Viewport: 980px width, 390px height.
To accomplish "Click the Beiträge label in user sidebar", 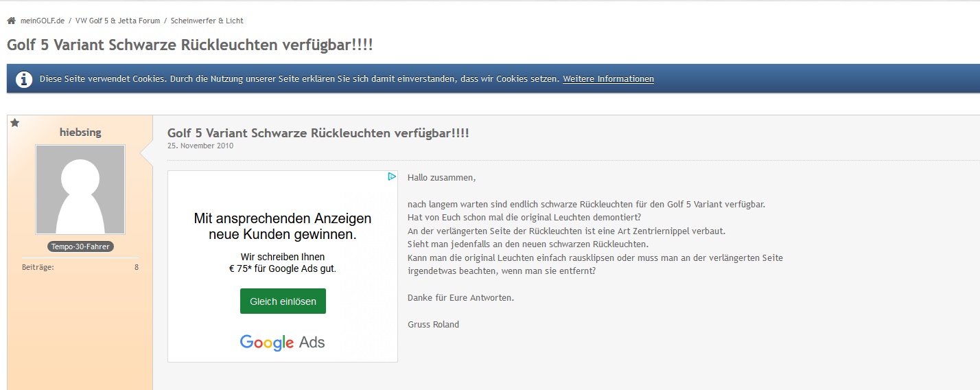I will point(38,267).
